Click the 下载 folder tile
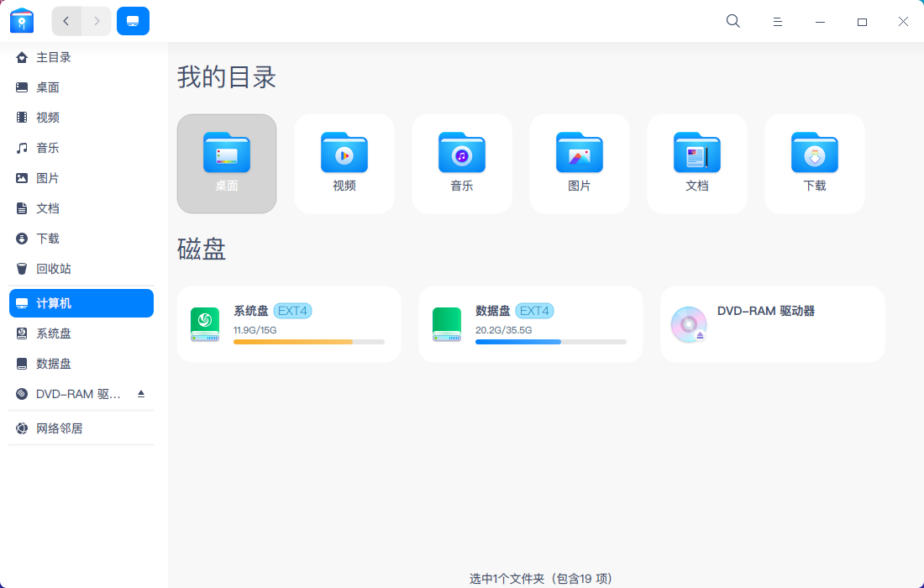 tap(815, 164)
